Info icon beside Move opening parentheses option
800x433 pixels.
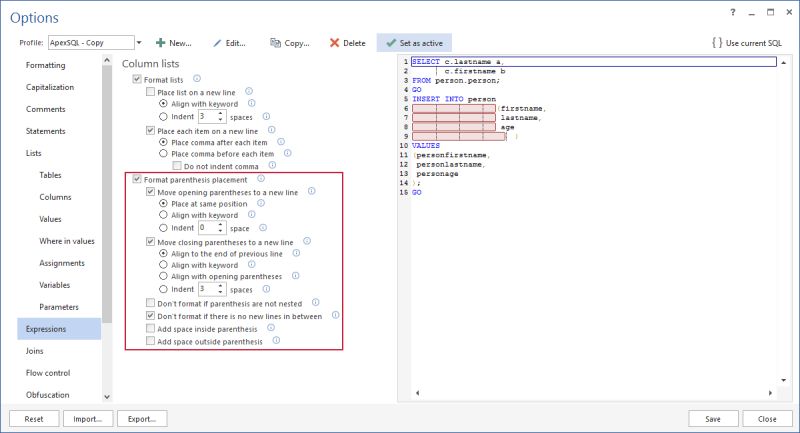[x=311, y=191]
